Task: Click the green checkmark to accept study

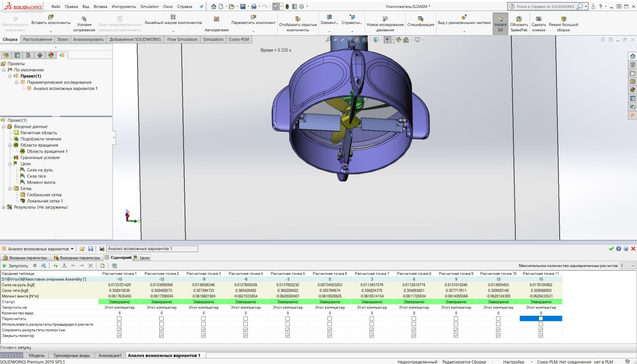Action: [611, 249]
